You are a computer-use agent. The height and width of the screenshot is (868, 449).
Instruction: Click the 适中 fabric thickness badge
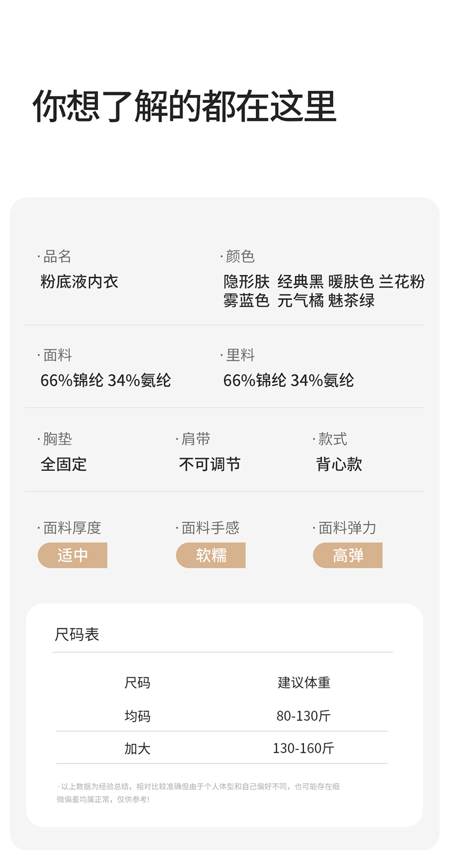73,555
